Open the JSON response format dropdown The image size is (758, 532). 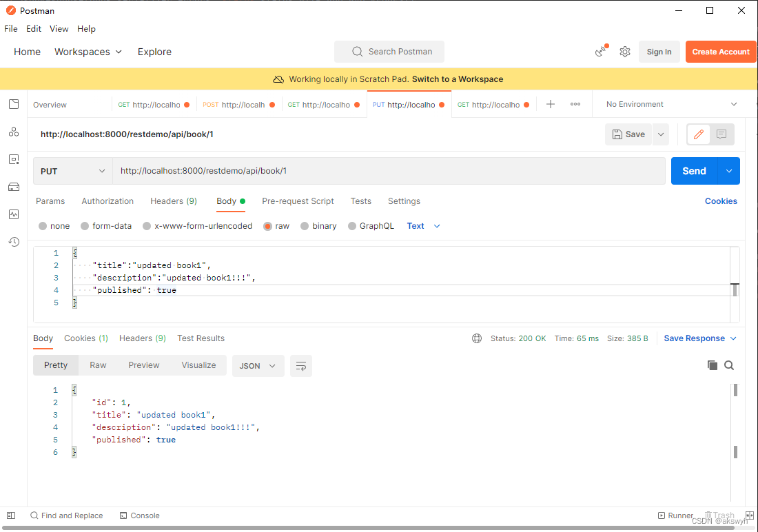(x=258, y=366)
